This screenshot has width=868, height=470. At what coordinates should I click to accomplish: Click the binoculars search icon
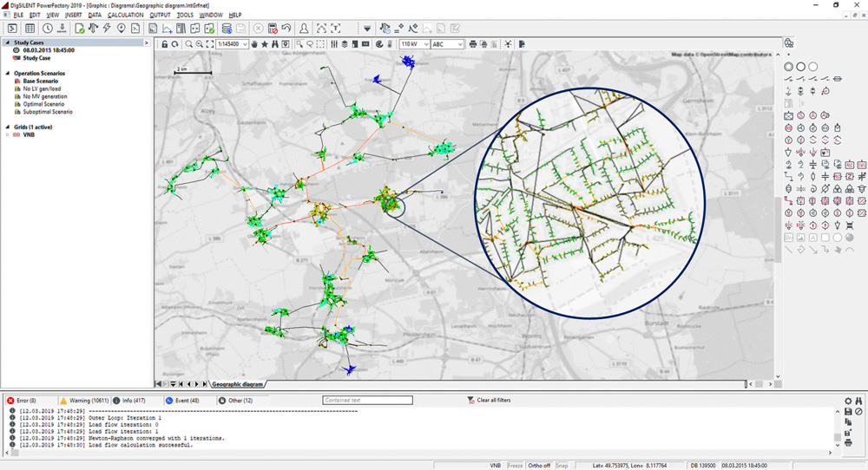(x=274, y=44)
